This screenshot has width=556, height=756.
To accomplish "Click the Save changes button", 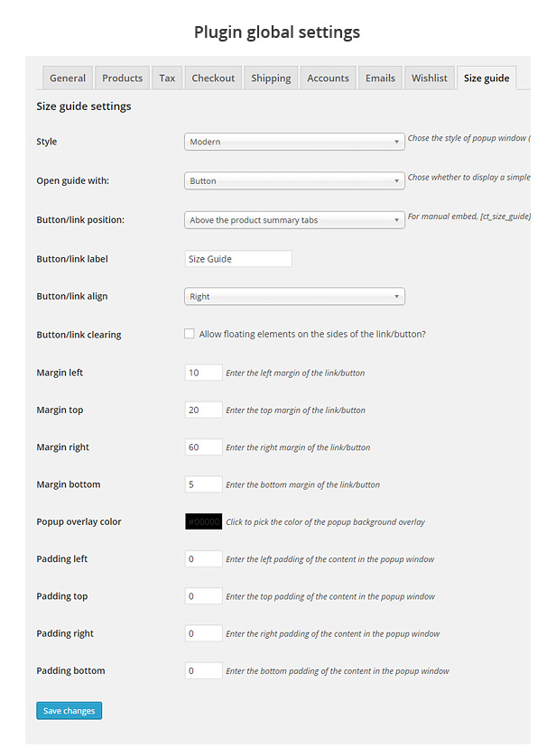I will point(69,711).
